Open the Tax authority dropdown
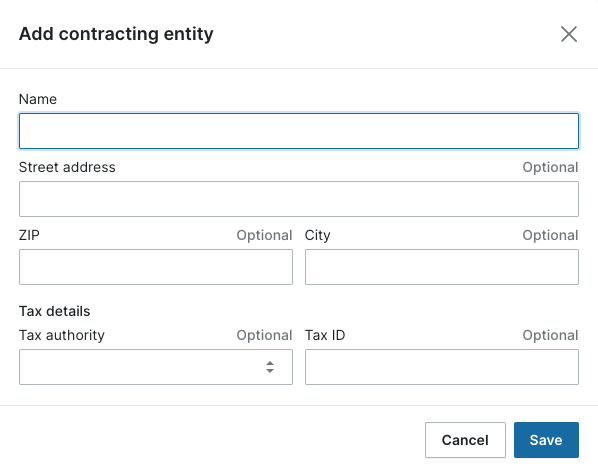598x473 pixels. tap(156, 367)
